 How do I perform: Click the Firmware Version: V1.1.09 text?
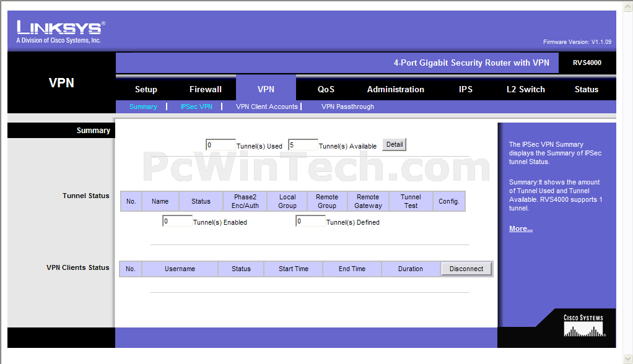[577, 42]
